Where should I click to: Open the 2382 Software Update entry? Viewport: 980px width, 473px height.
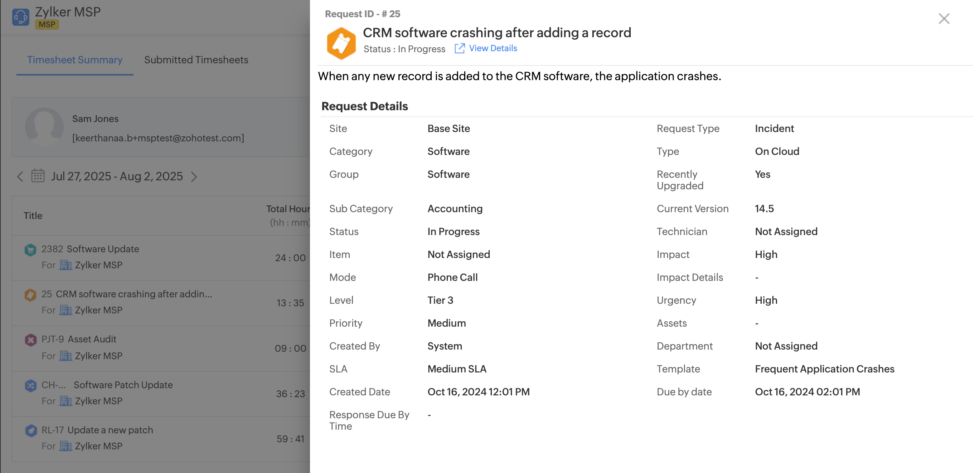(103, 249)
